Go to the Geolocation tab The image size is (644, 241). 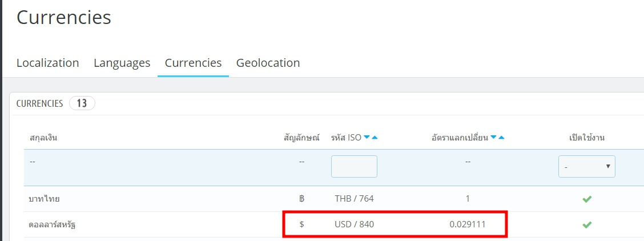pos(268,63)
